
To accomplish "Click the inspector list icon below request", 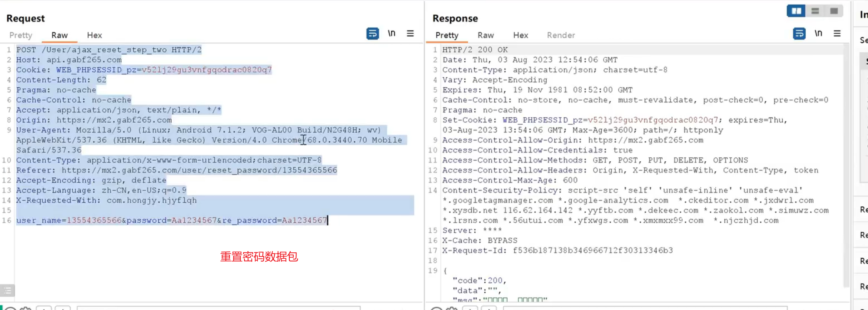I will [x=7, y=290].
